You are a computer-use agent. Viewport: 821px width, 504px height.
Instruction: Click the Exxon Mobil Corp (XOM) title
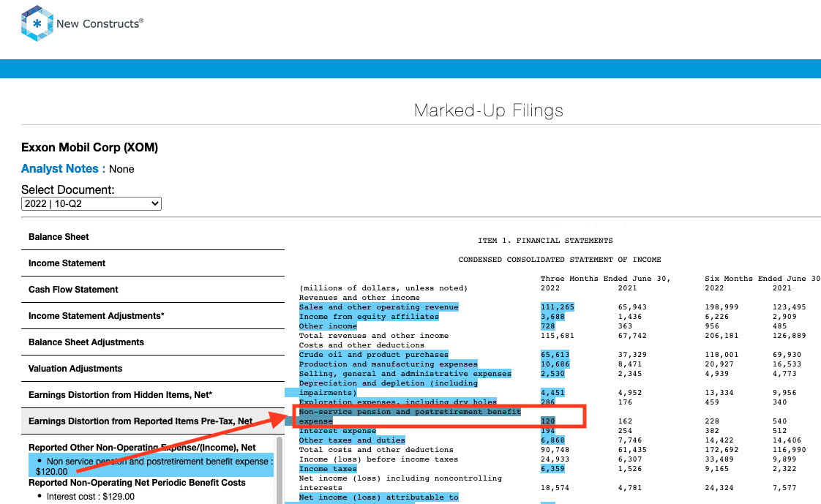tap(89, 148)
